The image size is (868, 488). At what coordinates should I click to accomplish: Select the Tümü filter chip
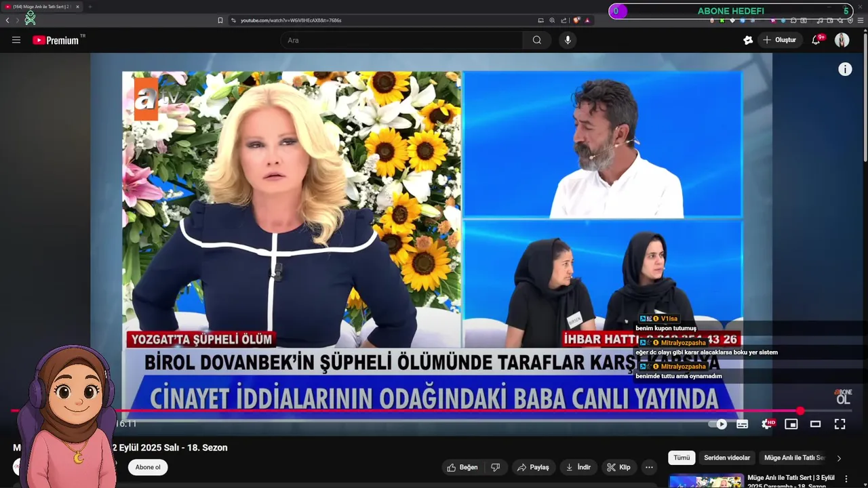(x=682, y=457)
